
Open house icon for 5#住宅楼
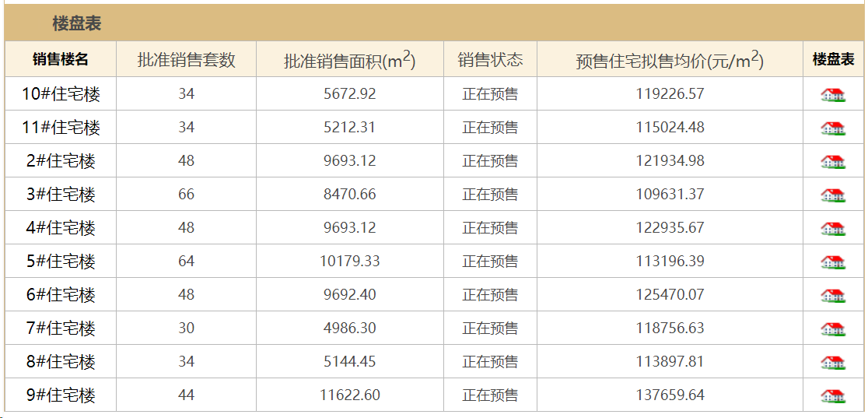[832, 262]
